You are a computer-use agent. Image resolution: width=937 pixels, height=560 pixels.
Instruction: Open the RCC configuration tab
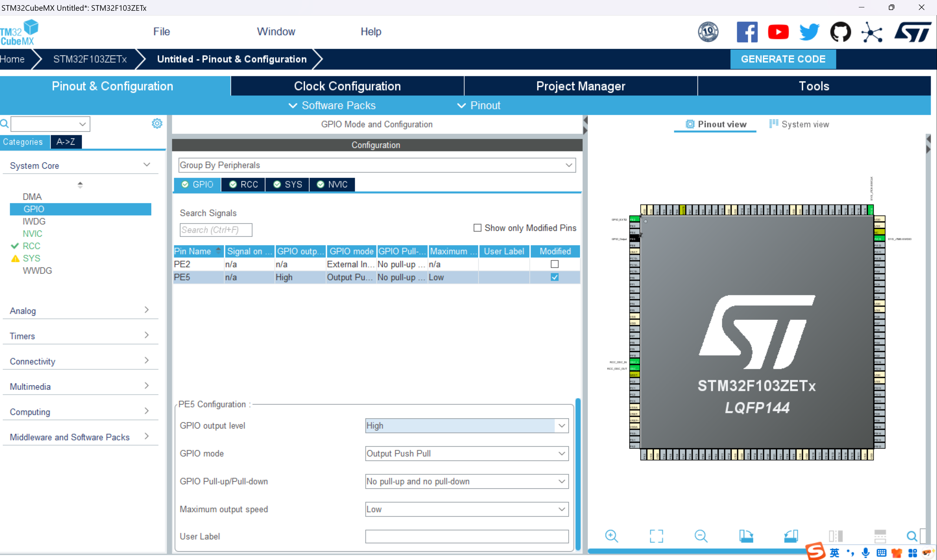(244, 184)
